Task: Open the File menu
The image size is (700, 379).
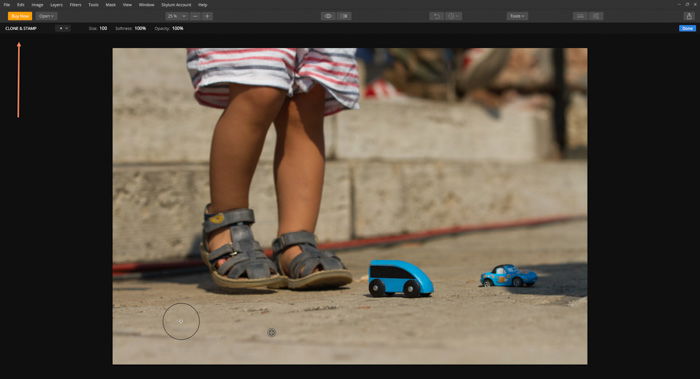Action: coord(7,4)
